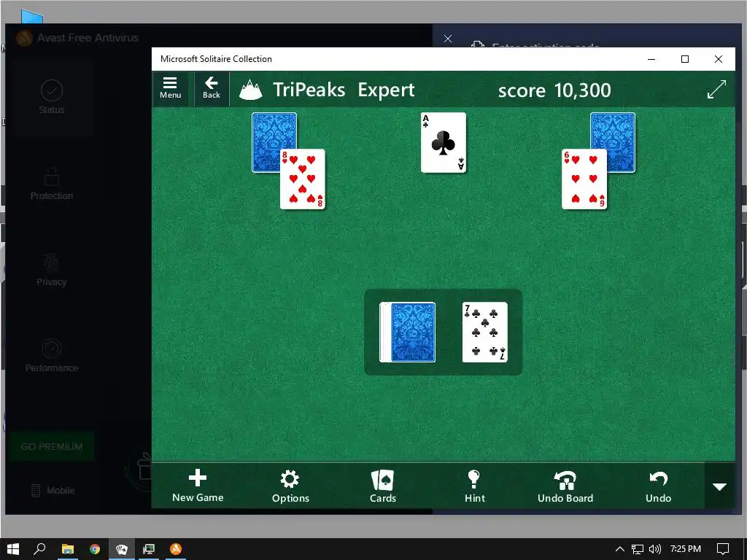Open the notification center icon
The height and width of the screenshot is (560, 747).
(723, 549)
